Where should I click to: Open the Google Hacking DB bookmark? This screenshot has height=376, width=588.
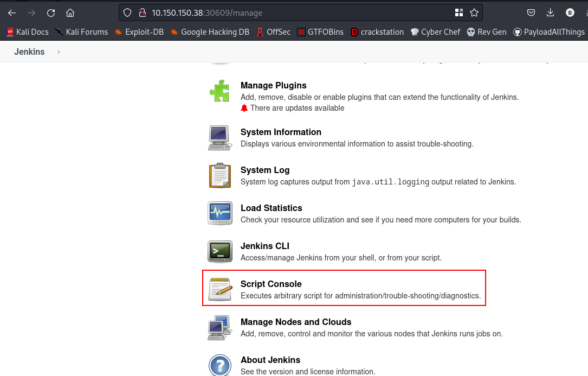(210, 32)
